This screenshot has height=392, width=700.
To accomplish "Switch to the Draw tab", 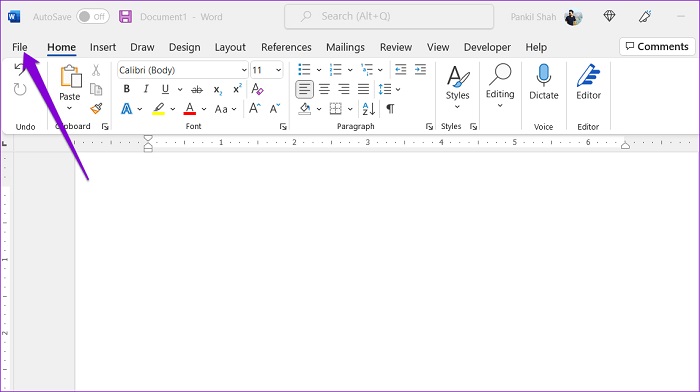I will 142,47.
